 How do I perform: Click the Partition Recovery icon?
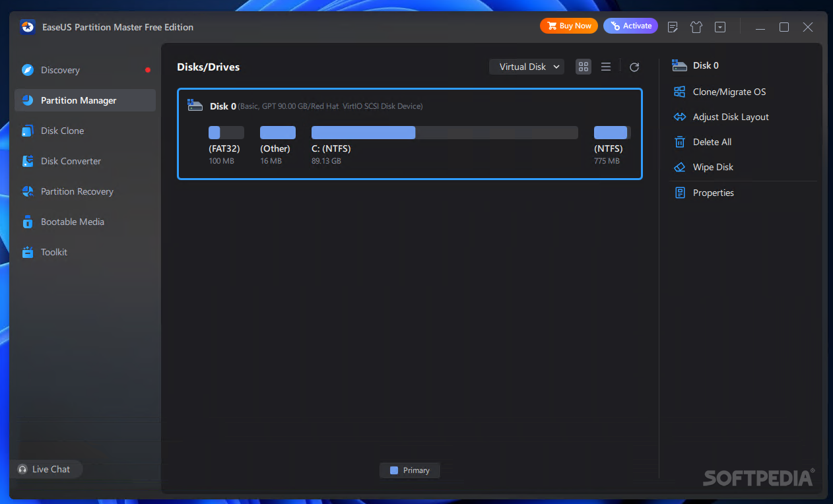click(27, 191)
